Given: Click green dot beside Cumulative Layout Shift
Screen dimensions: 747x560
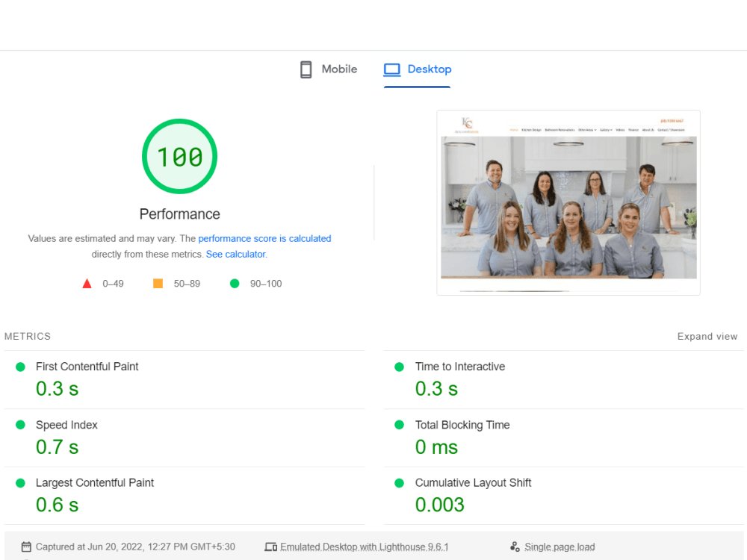Looking at the screenshot, I should (399, 483).
